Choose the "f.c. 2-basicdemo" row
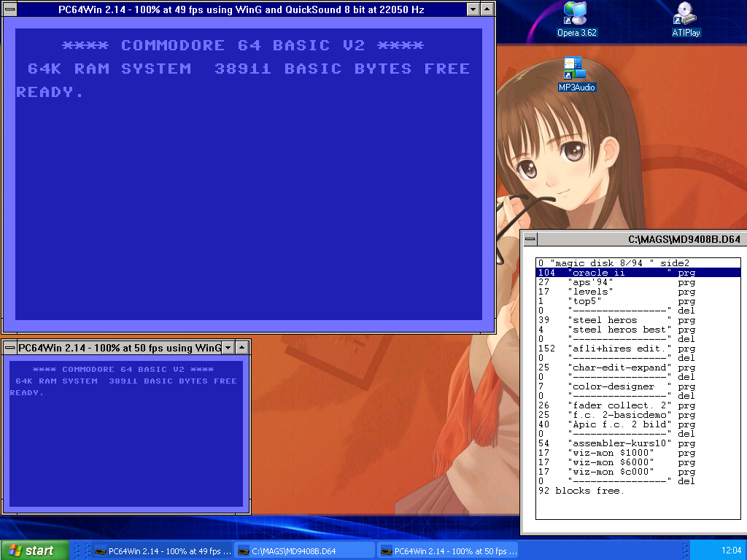 point(638,415)
